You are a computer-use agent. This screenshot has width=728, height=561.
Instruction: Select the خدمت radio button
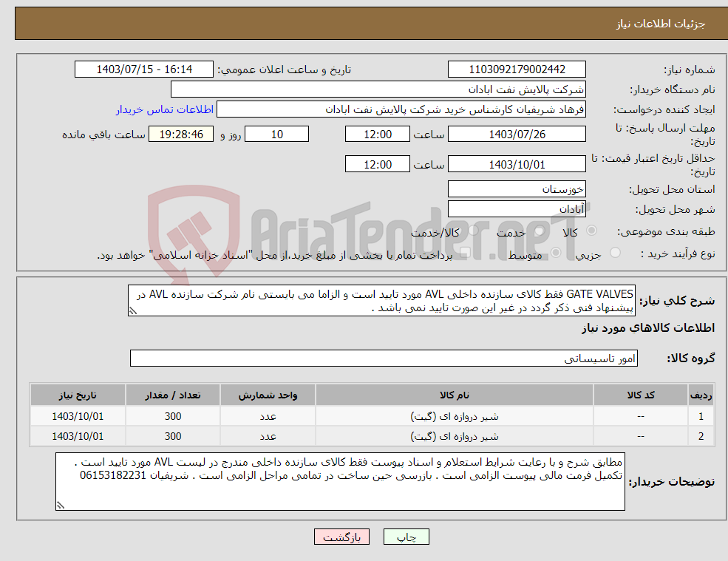pos(539,231)
